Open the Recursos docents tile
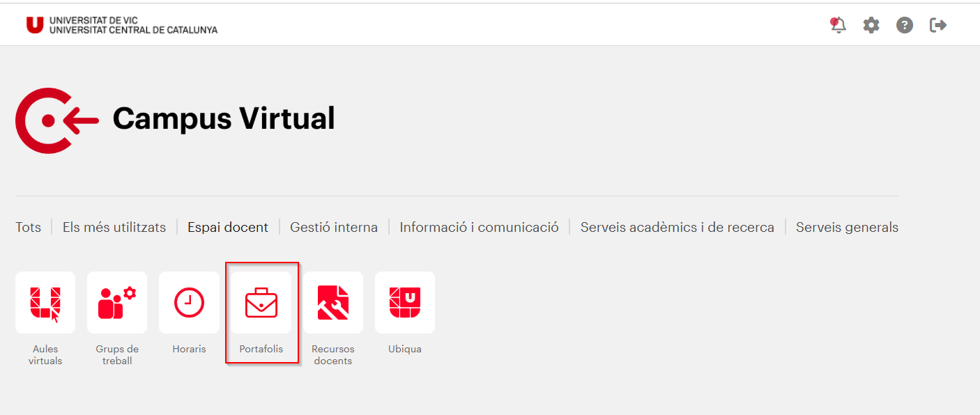The height and width of the screenshot is (415, 980). [x=333, y=302]
